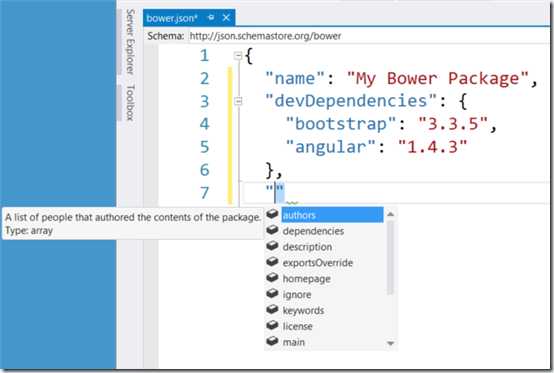Click the property icon beside keywords
The image size is (554, 373).
click(x=272, y=309)
